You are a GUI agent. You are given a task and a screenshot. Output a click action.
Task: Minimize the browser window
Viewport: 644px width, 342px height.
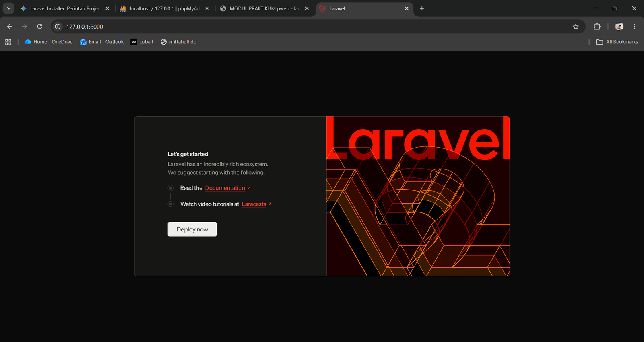tap(596, 8)
